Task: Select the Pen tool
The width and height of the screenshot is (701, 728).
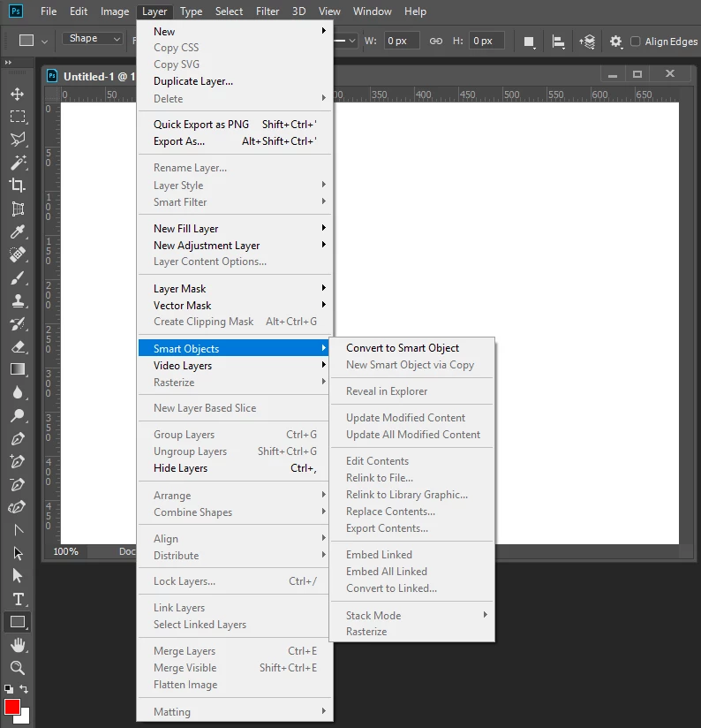Action: click(x=18, y=439)
